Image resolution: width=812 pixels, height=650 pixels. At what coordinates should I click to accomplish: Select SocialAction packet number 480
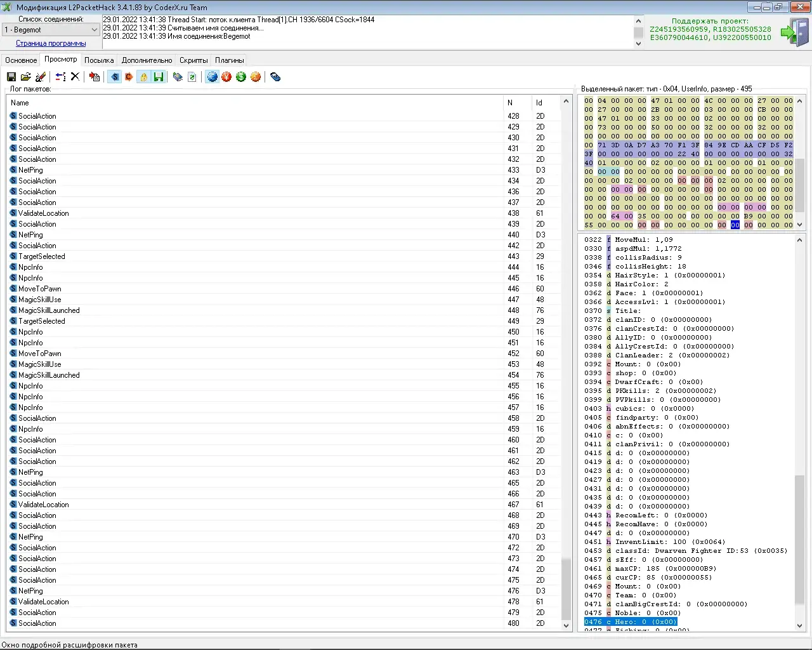coord(284,623)
